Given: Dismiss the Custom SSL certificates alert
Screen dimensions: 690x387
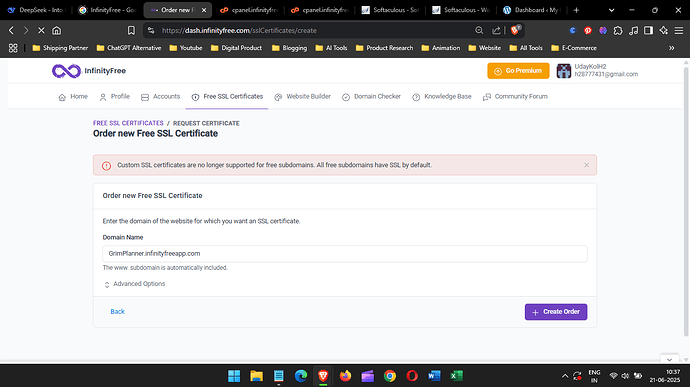Looking at the screenshot, I should [586, 165].
